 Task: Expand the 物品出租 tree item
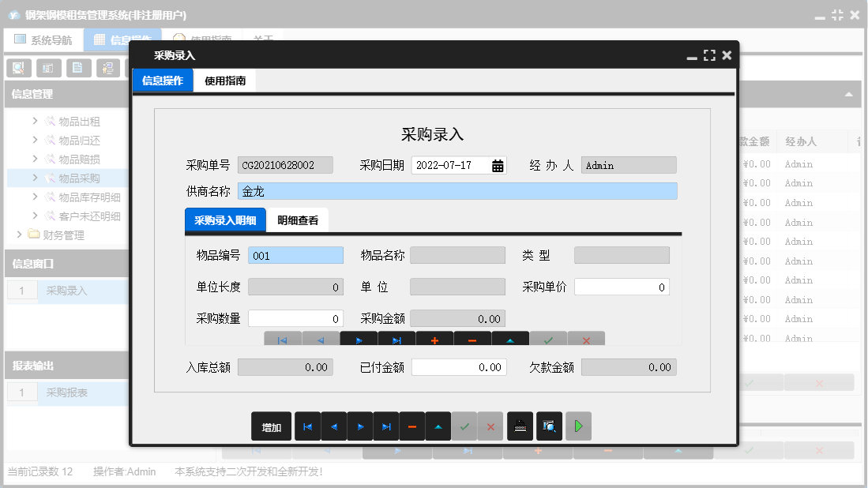coord(34,121)
